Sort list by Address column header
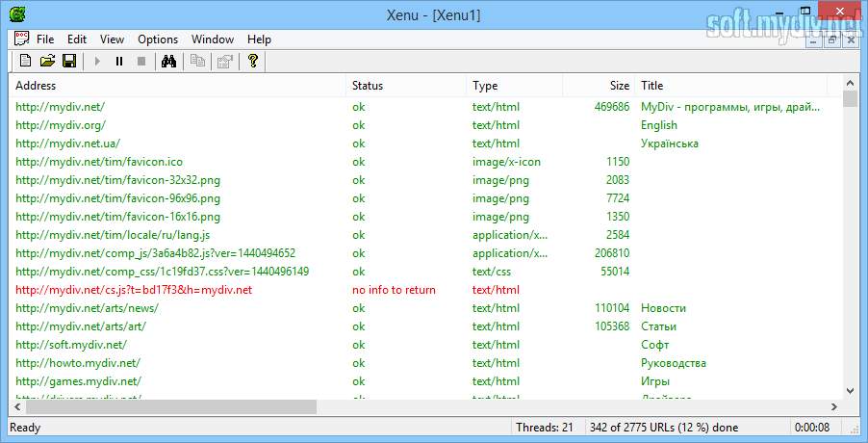This screenshot has height=443, width=868. [178, 86]
